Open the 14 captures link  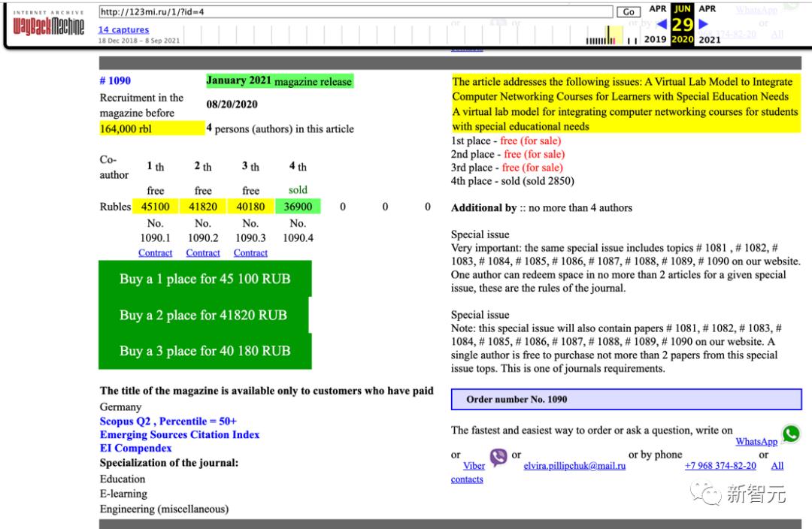click(x=123, y=30)
